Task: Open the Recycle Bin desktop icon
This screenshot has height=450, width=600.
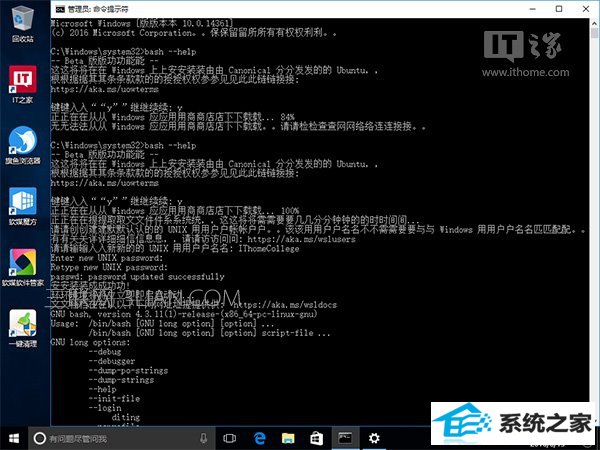Action: coord(23,22)
